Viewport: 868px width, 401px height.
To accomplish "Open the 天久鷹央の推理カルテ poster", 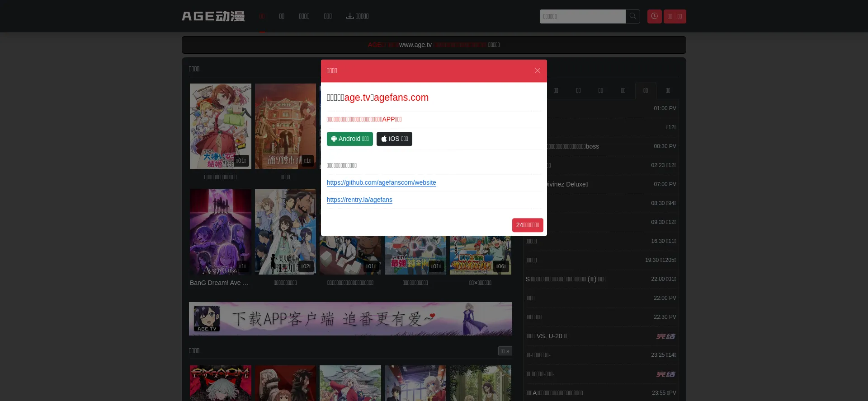I will tap(285, 232).
